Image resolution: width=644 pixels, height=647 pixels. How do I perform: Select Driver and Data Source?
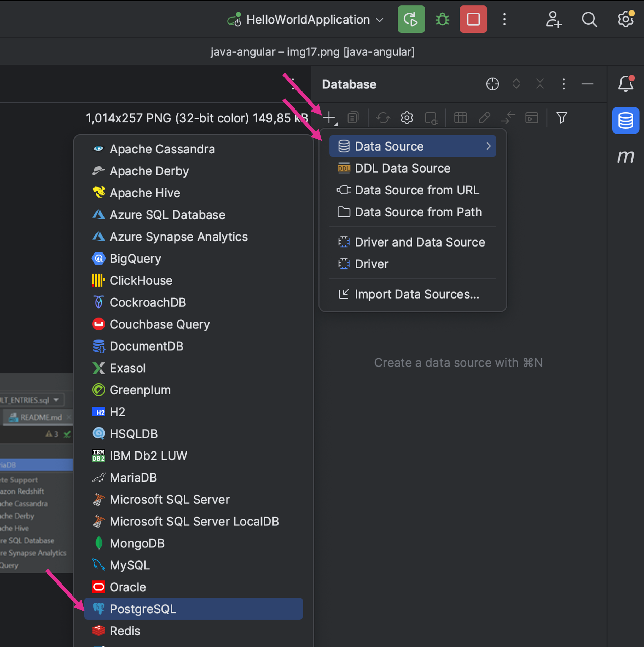tap(412, 242)
